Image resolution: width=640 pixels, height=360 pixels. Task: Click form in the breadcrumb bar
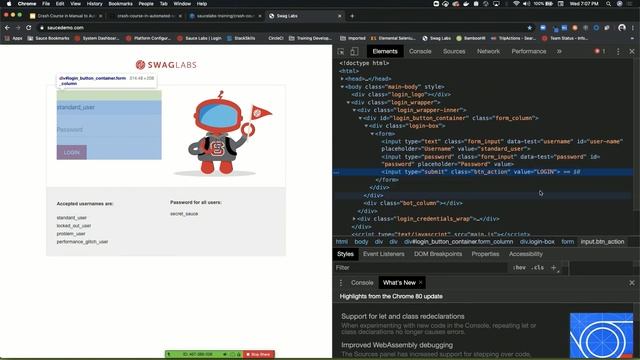click(567, 242)
